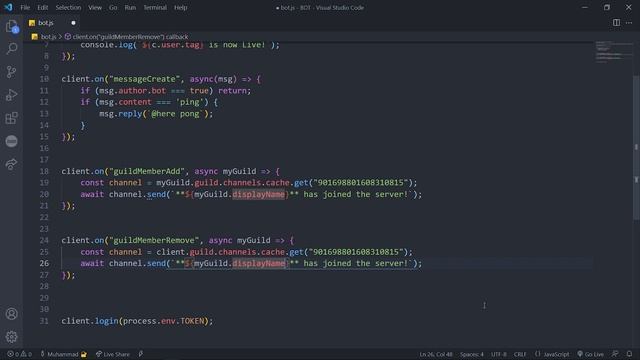Screen dimensions: 640x360
Task: Click the VS Code logo icon
Action: pyautogui.click(x=8, y=7)
